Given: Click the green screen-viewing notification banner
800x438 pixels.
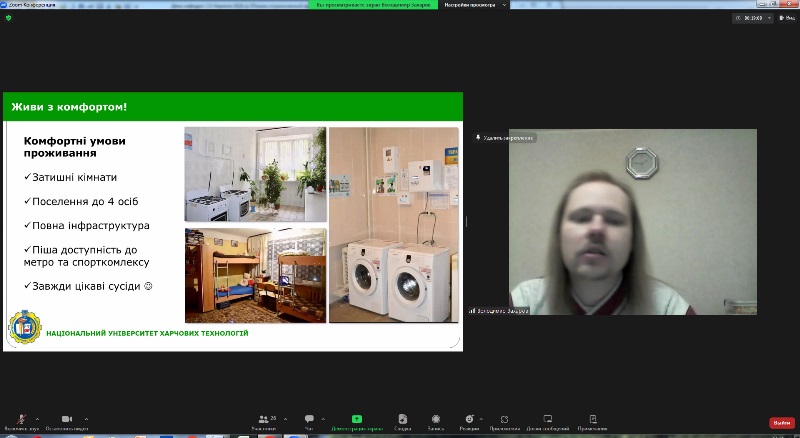Looking at the screenshot, I should click(373, 5).
